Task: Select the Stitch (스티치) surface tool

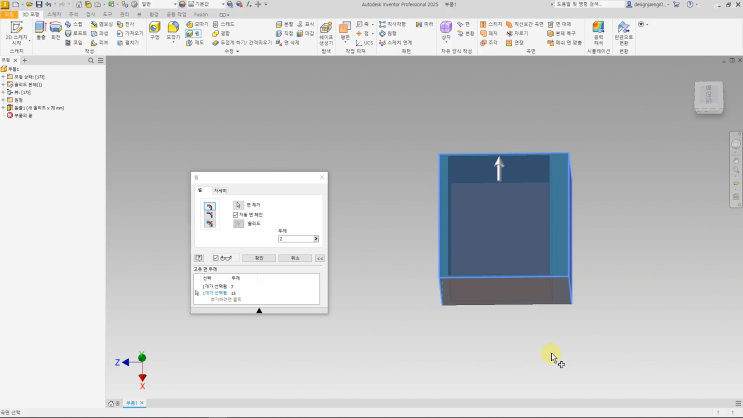Action: [x=491, y=24]
